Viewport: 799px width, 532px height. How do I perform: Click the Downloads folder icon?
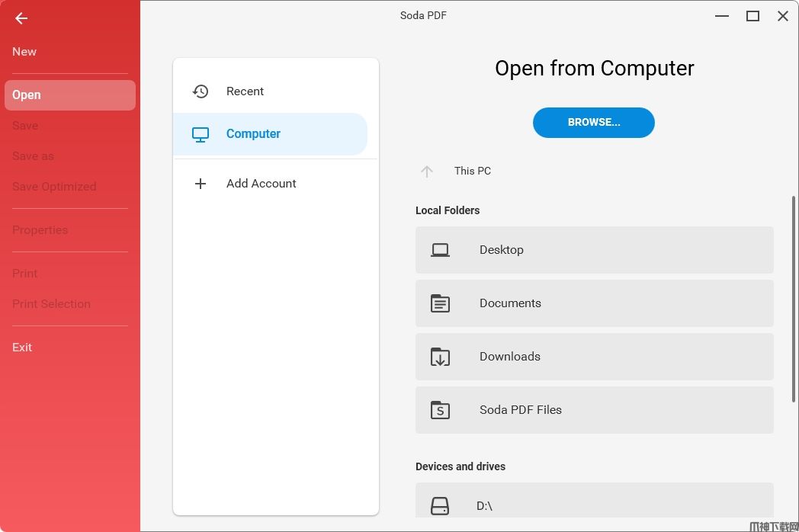pyautogui.click(x=440, y=357)
